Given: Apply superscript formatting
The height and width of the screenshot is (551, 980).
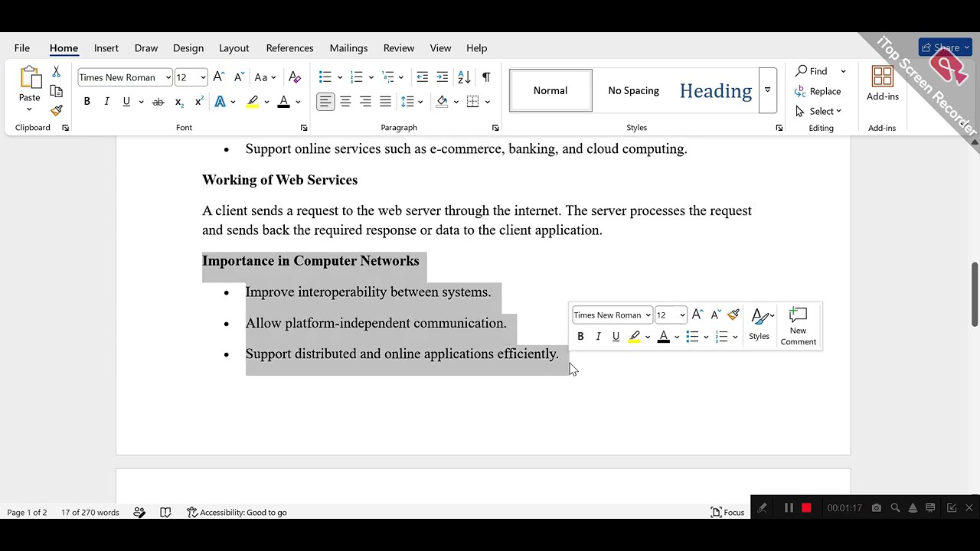Looking at the screenshot, I should (199, 102).
